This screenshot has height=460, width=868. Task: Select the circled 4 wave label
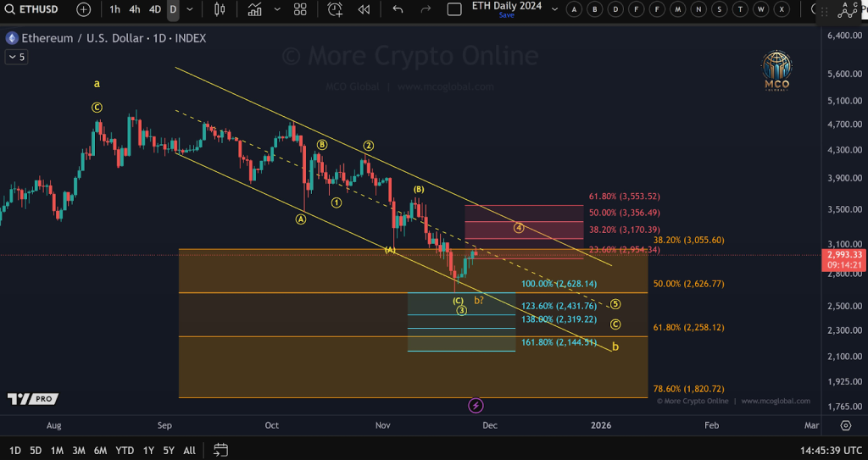[518, 228]
